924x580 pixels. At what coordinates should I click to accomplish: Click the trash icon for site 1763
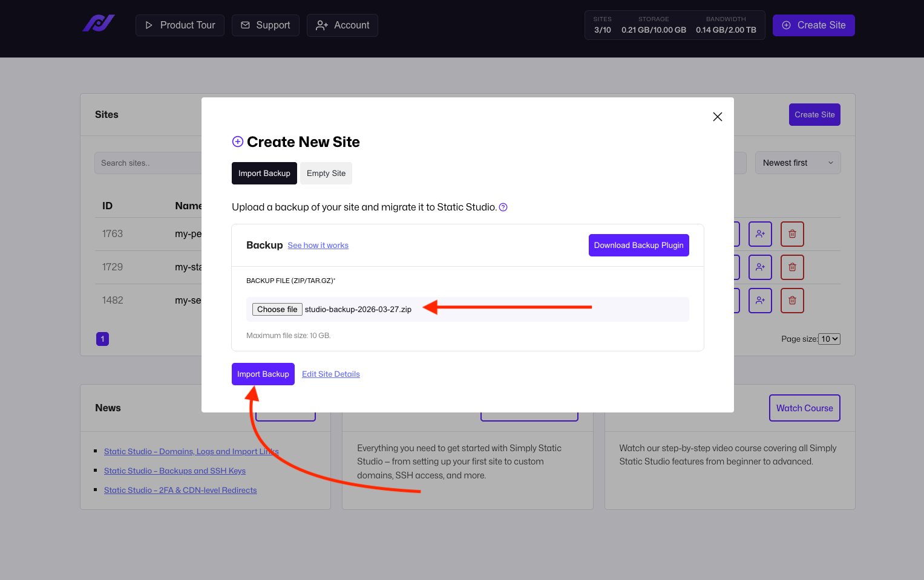pos(792,234)
